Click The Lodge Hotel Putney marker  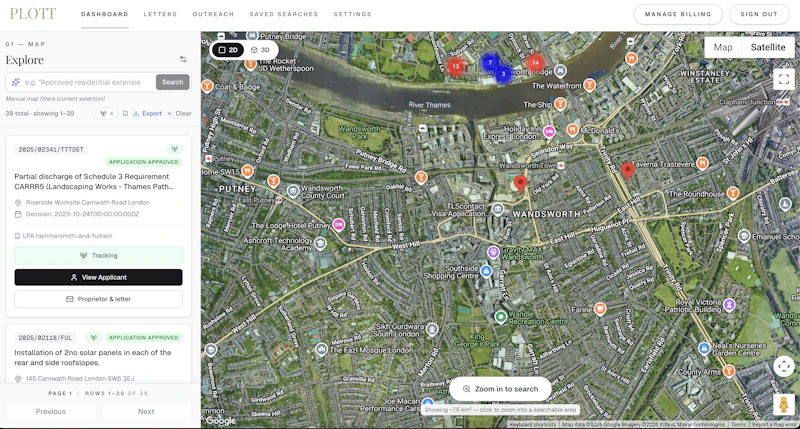pyautogui.click(x=338, y=224)
